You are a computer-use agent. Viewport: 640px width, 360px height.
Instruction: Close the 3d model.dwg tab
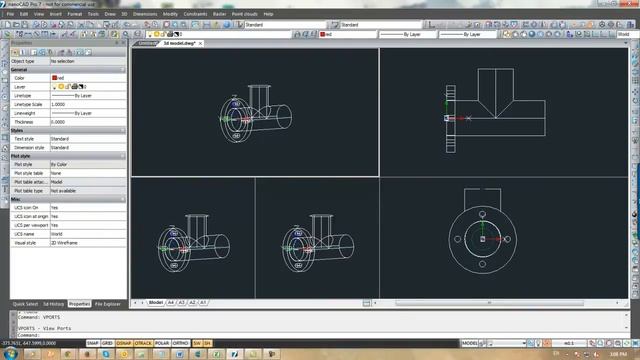(x=200, y=44)
